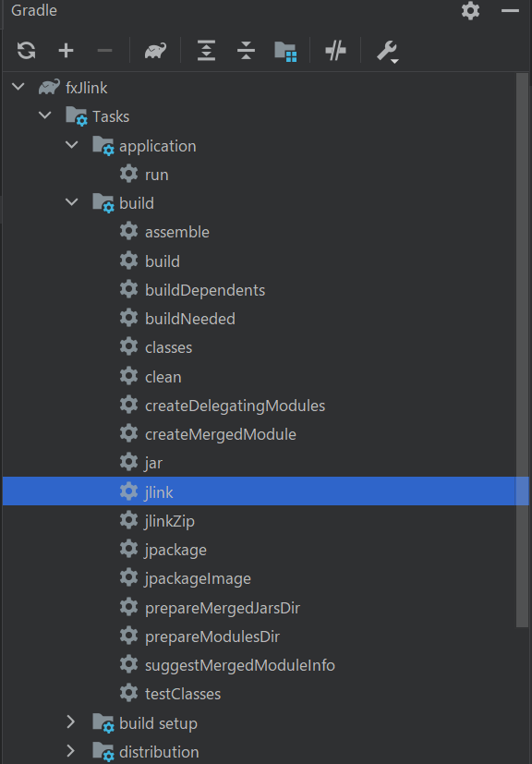The height and width of the screenshot is (764, 532).
Task: Click the plus icon to link Gradle project
Action: click(66, 50)
